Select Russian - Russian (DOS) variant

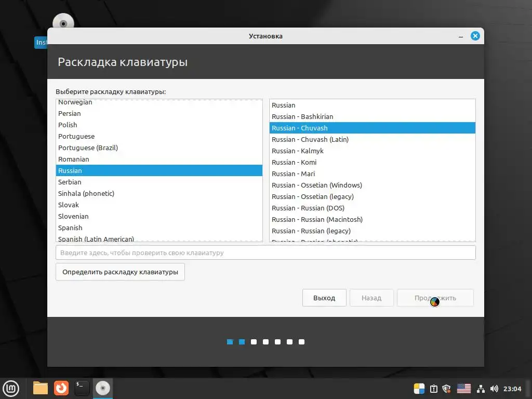(372, 208)
